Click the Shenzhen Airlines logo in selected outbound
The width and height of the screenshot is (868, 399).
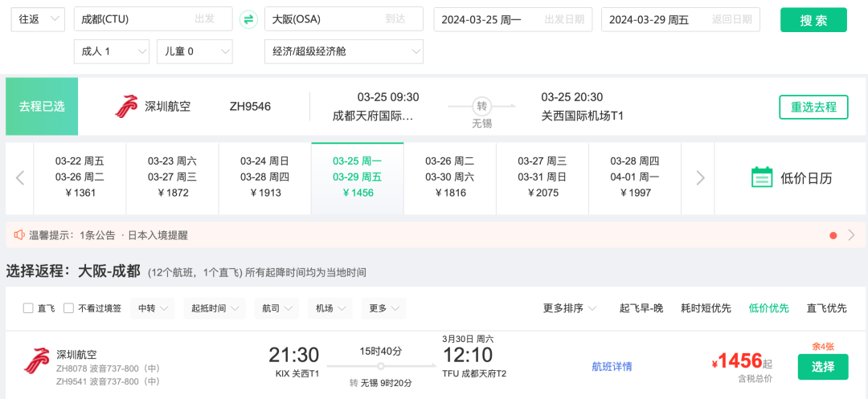(126, 106)
